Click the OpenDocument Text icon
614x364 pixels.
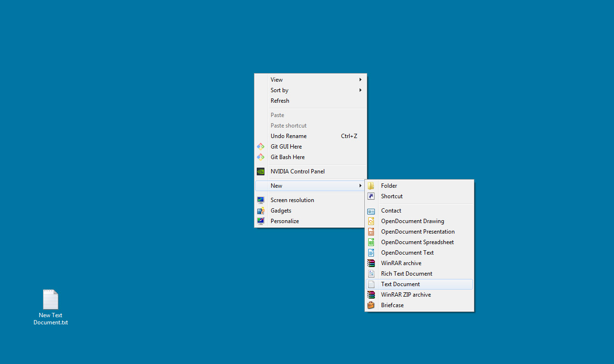tap(371, 253)
